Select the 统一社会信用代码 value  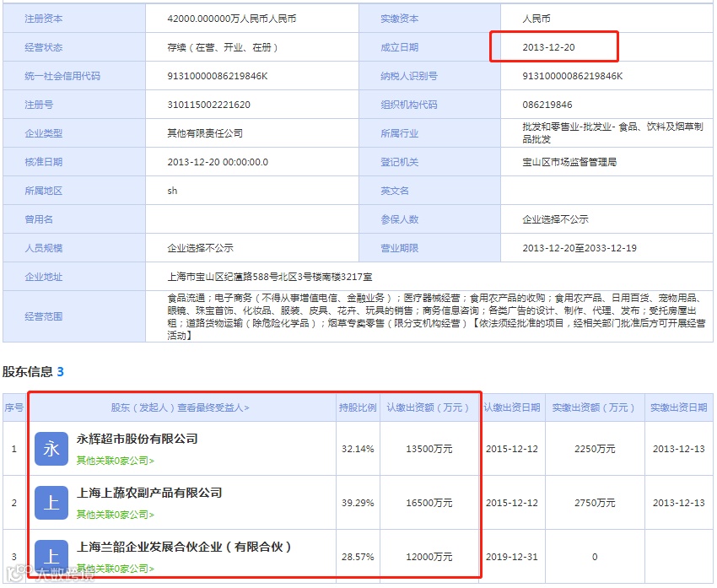(x=217, y=76)
